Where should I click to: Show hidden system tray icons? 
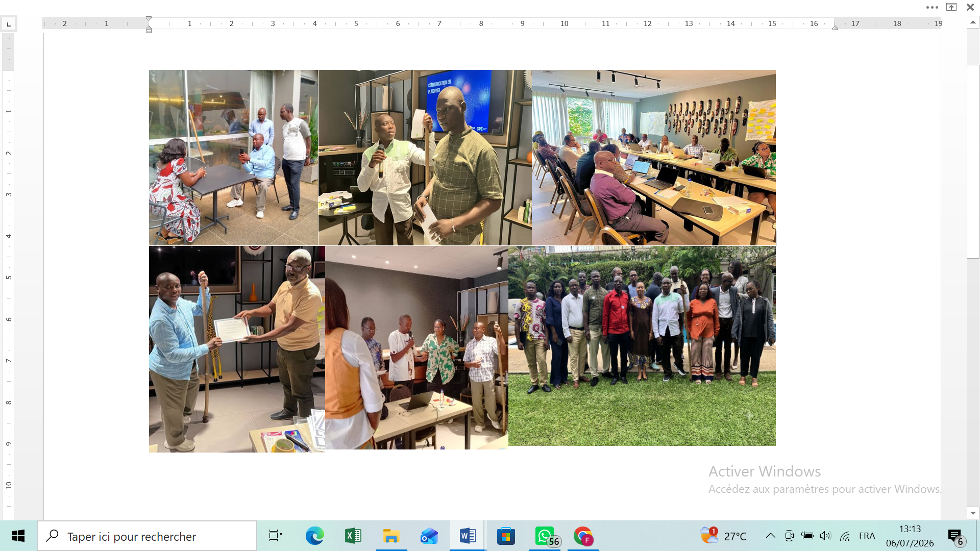point(771,536)
